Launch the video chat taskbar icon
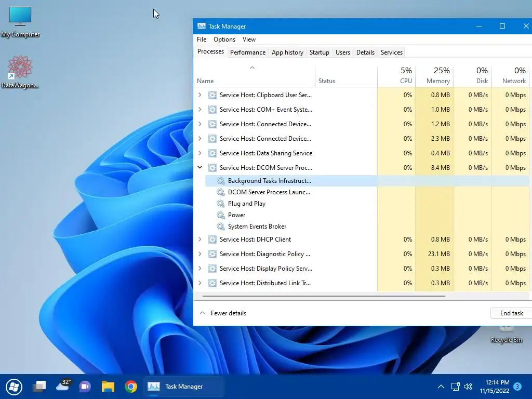This screenshot has height=399, width=532. coord(85,387)
